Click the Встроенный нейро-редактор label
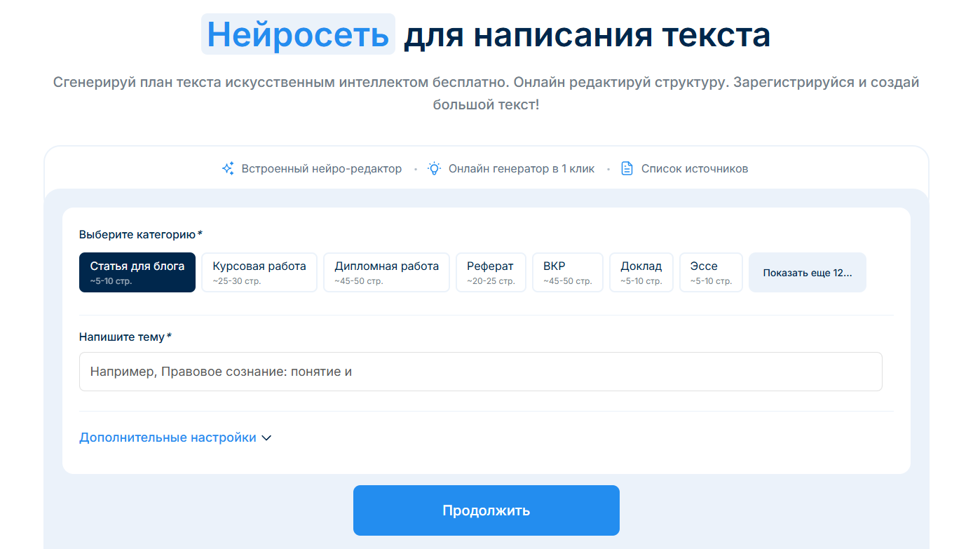Image resolution: width=980 pixels, height=549 pixels. point(321,168)
